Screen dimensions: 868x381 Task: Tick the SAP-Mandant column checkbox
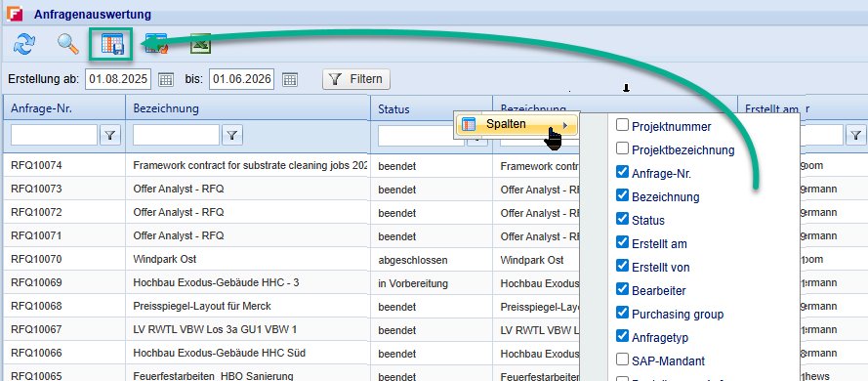pyautogui.click(x=622, y=360)
